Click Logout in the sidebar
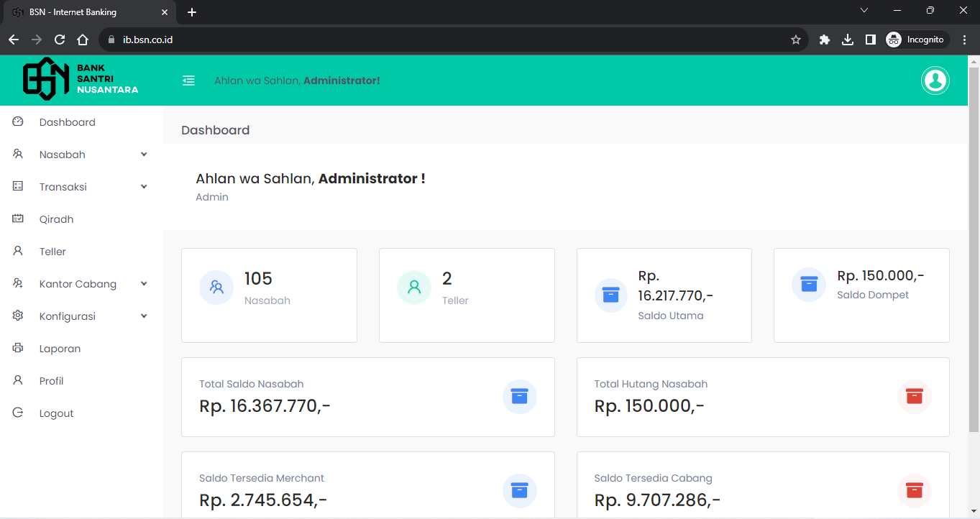Image resolution: width=980 pixels, height=519 pixels. [x=56, y=413]
